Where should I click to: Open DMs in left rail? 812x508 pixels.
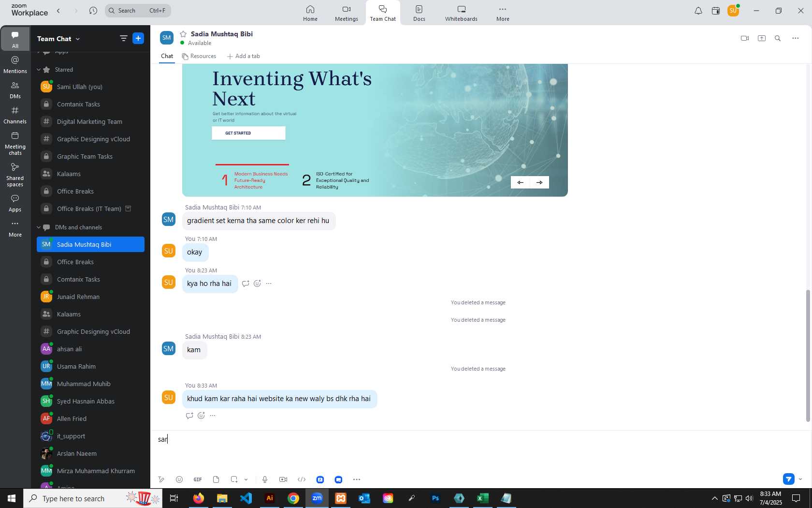15,90
